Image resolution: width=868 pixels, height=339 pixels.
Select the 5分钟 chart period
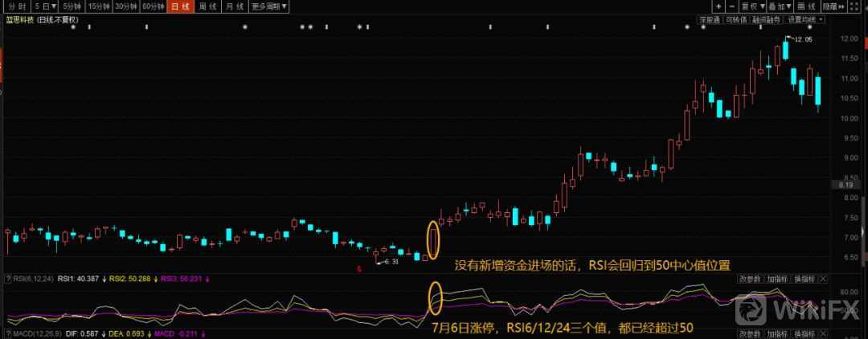click(72, 6)
